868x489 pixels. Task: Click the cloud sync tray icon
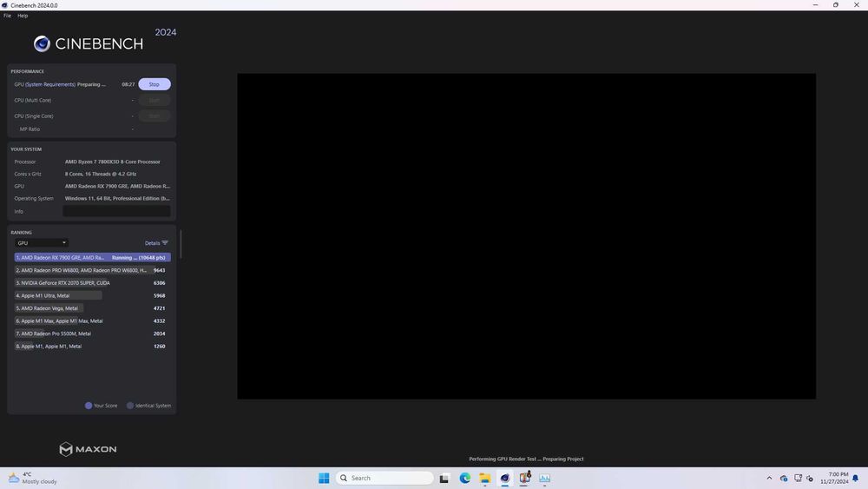(783, 478)
